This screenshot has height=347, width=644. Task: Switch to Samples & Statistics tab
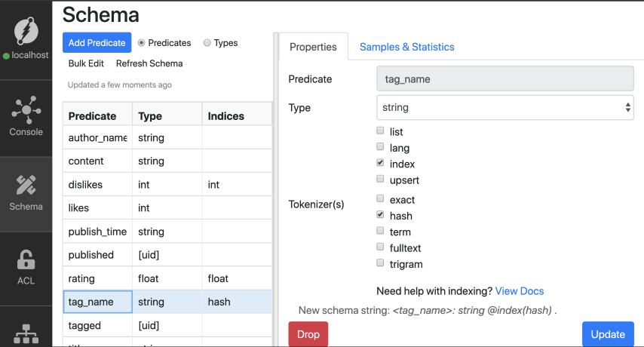click(406, 47)
